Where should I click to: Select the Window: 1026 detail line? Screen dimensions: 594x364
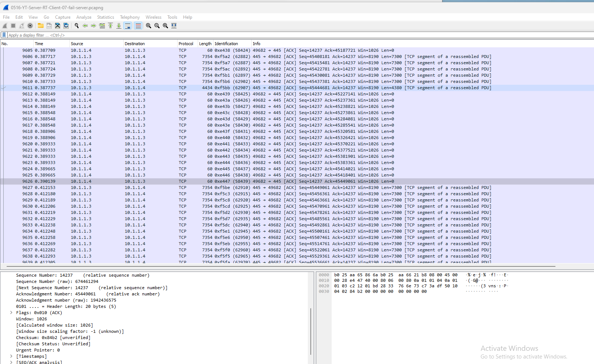coord(32,319)
